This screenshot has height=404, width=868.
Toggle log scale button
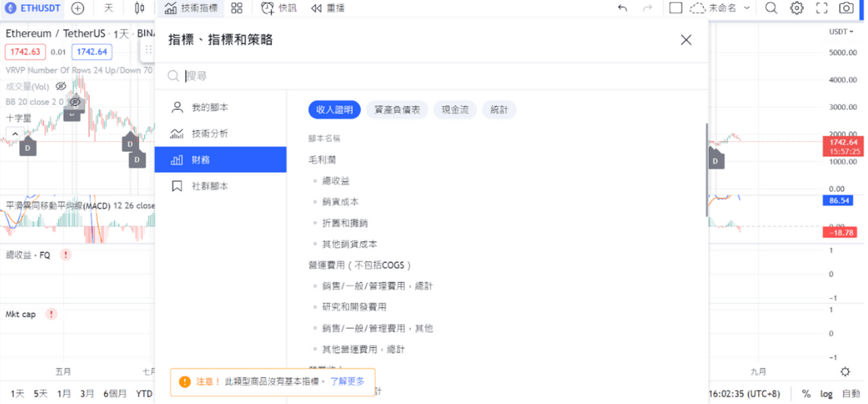click(827, 393)
